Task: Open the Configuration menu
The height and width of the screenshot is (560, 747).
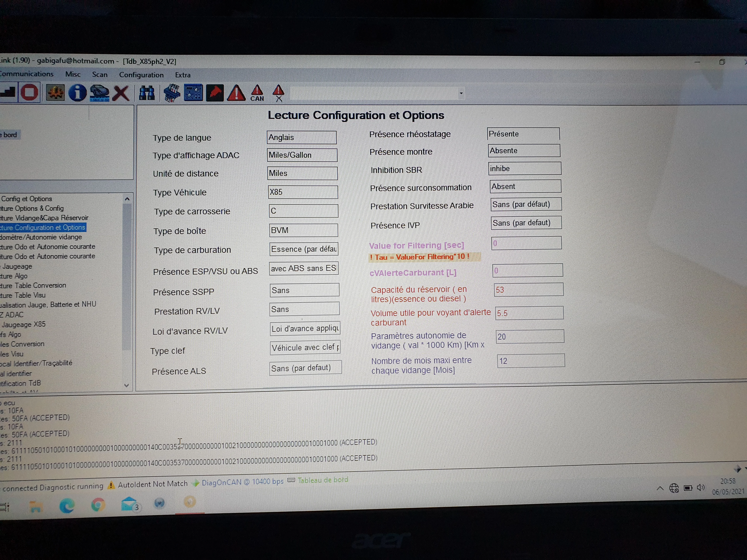Action: tap(141, 75)
